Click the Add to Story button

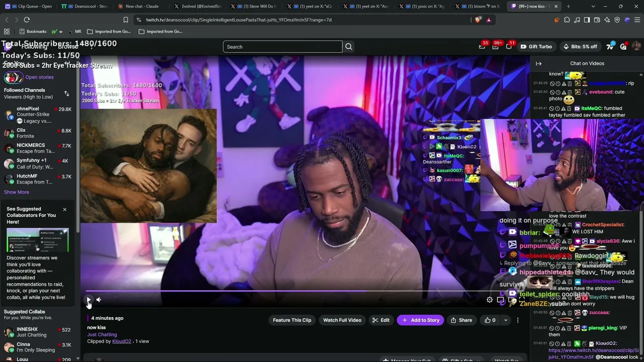421,320
